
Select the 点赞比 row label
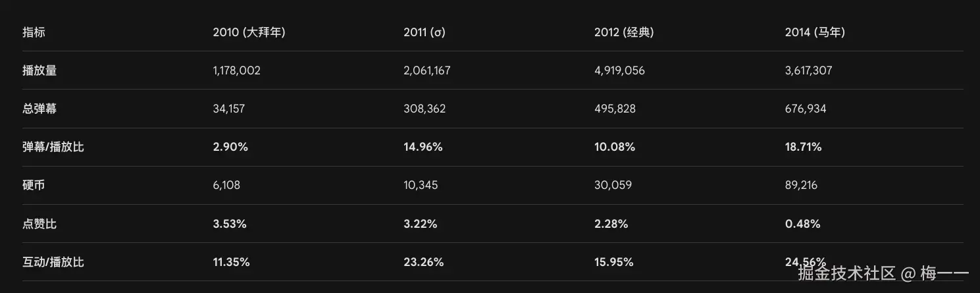(39, 224)
